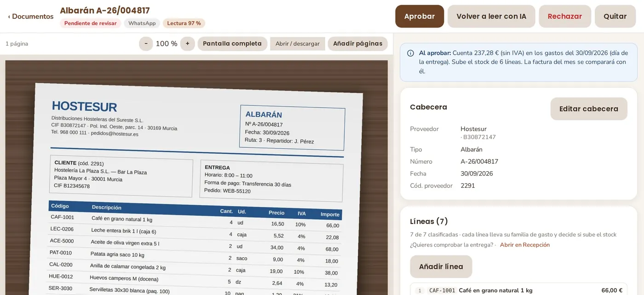The width and height of the screenshot is (644, 295).
Task: Click the '66,00 €' amount on line 1
Action: [x=612, y=290]
